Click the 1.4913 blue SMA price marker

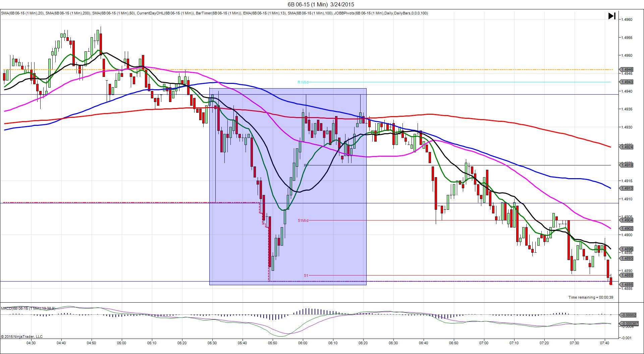click(627, 188)
